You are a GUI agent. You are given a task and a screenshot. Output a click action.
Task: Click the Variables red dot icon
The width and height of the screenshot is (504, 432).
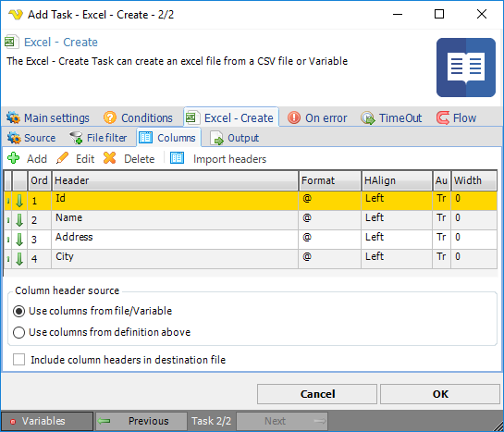click(x=13, y=422)
